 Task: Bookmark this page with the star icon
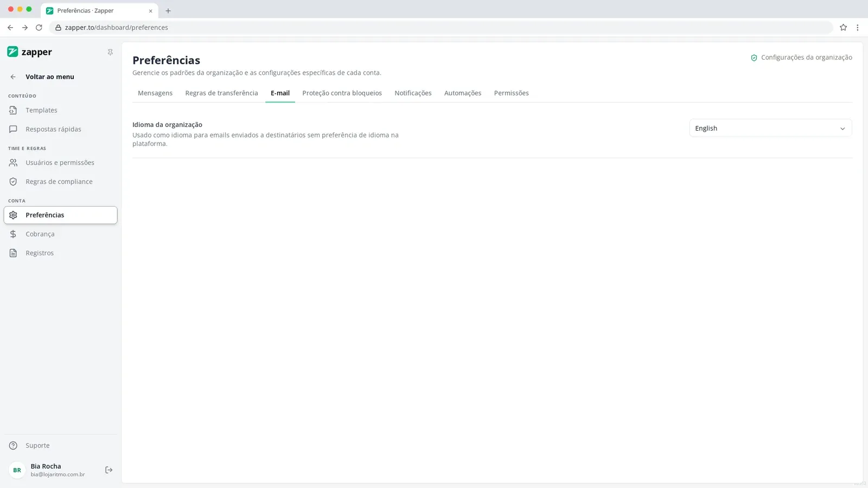(x=843, y=28)
